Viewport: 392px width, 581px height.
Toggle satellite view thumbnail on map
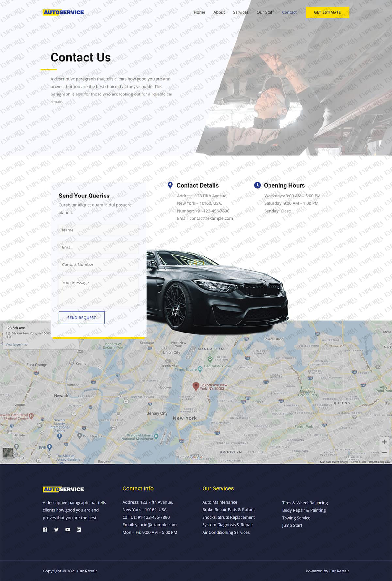point(8,453)
